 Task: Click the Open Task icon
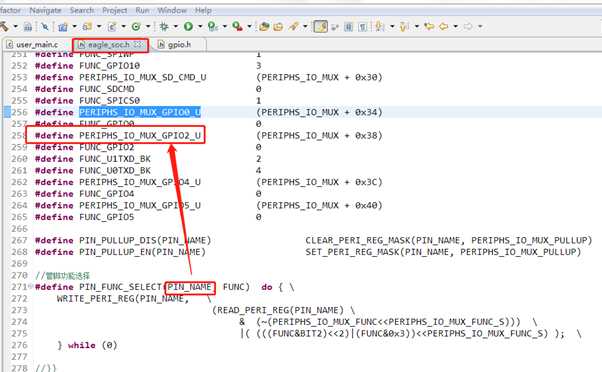(x=278, y=26)
